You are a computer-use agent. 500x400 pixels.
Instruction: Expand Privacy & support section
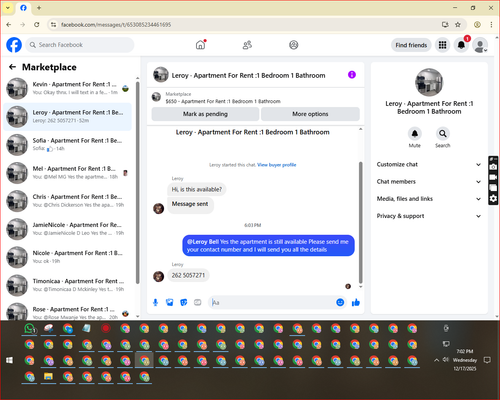(x=429, y=216)
